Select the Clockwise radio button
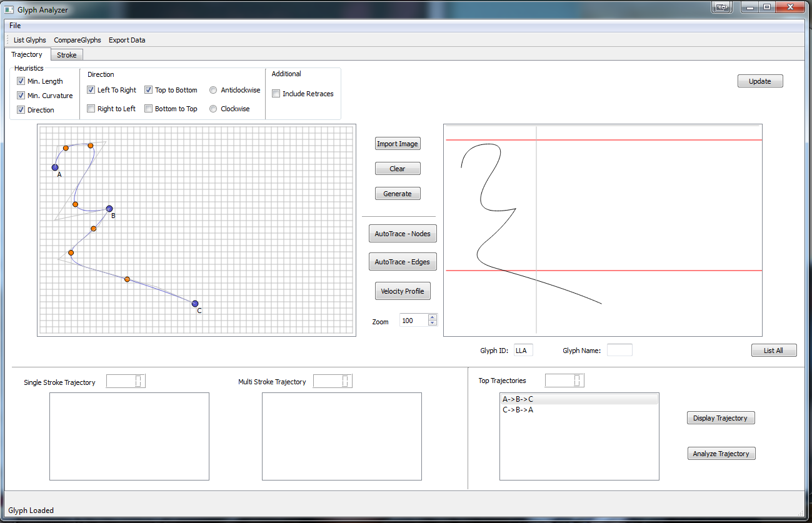Screen dimensions: 812x523 214,109
